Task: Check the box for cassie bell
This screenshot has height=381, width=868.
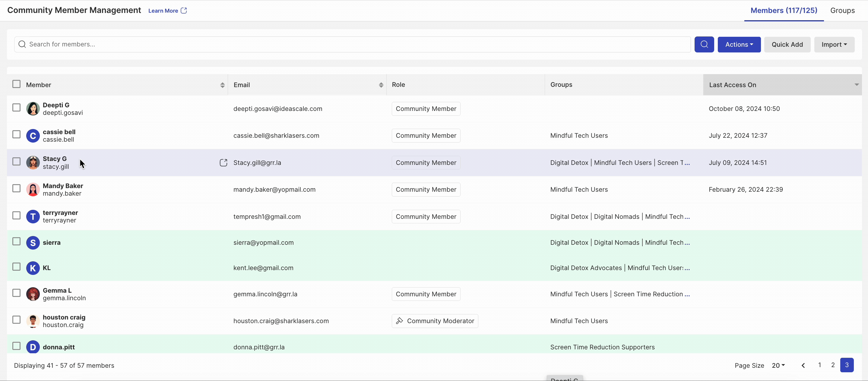Action: coord(16,134)
